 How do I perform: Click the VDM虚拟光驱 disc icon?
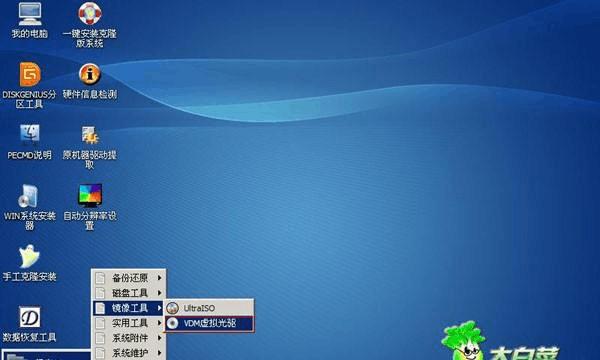173,323
